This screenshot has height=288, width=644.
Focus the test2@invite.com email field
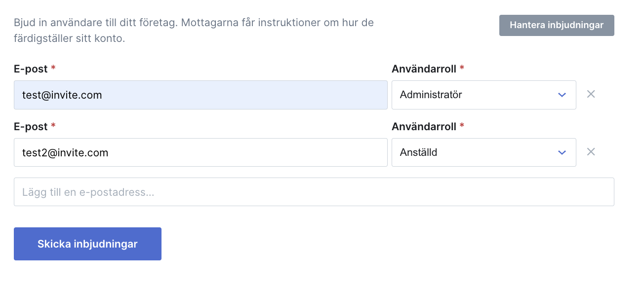tap(201, 152)
